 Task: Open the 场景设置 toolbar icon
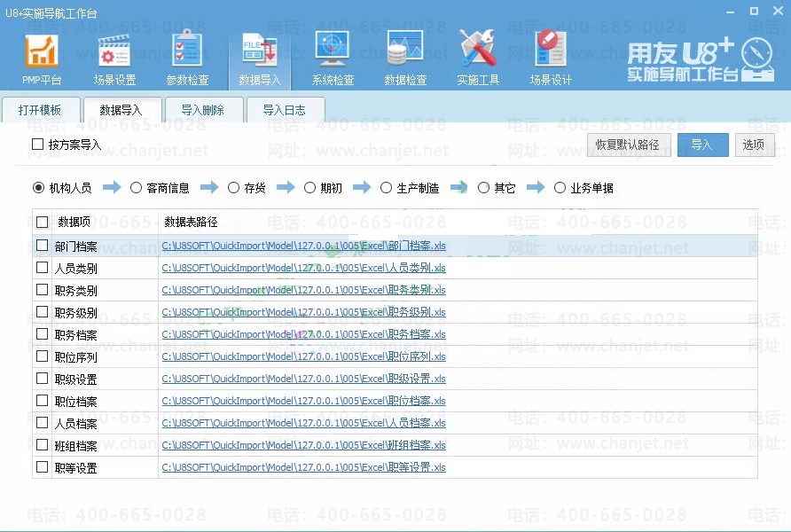(x=114, y=59)
